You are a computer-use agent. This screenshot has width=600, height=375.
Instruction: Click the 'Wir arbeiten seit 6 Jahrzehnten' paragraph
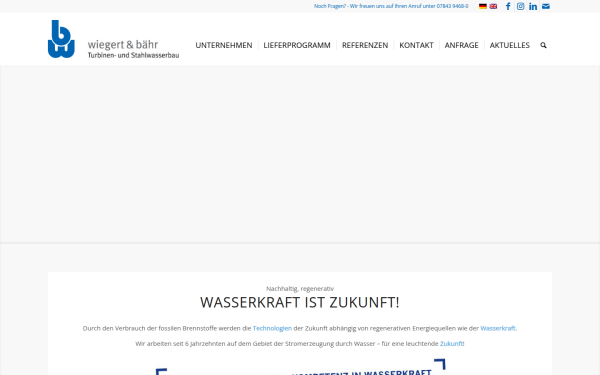click(x=300, y=344)
